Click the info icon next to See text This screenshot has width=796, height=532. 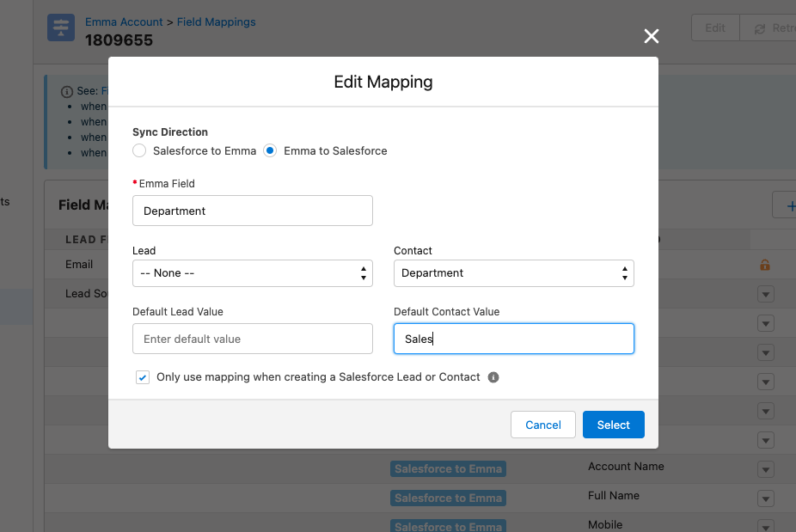[x=67, y=91]
